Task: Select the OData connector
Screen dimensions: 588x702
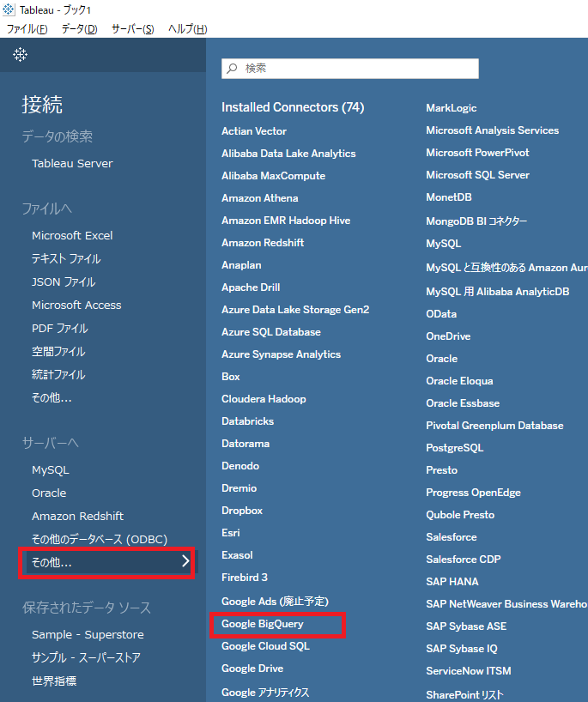Action: [441, 314]
